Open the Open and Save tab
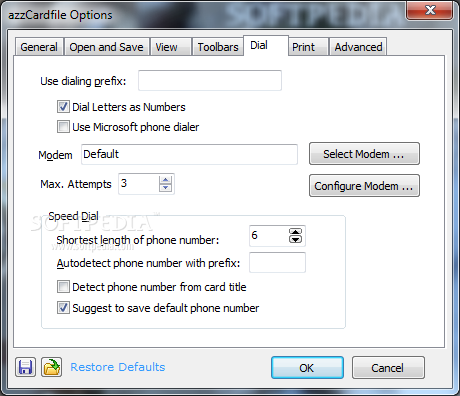This screenshot has width=460, height=396. 106,47
